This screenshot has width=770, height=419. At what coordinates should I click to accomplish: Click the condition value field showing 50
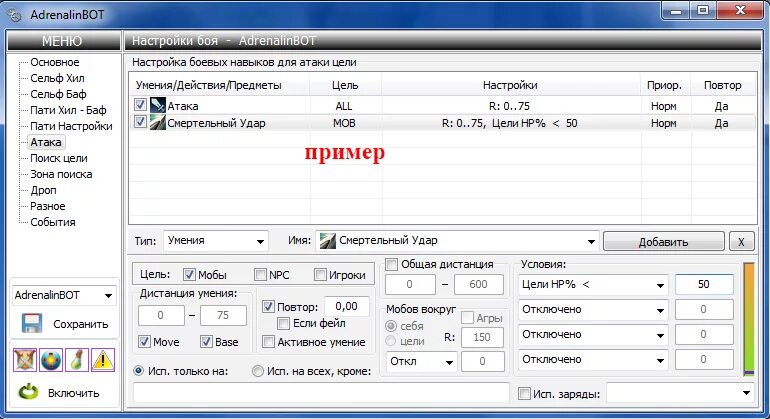pos(704,284)
